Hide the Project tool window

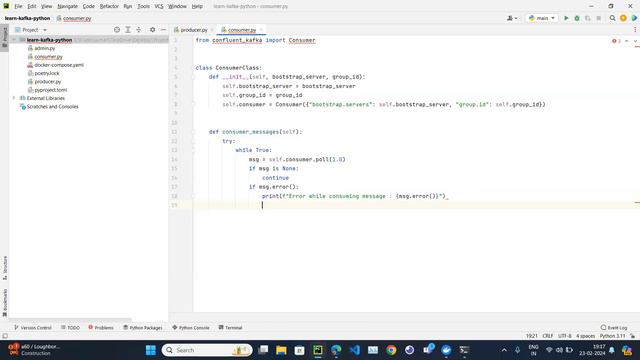coord(163,30)
